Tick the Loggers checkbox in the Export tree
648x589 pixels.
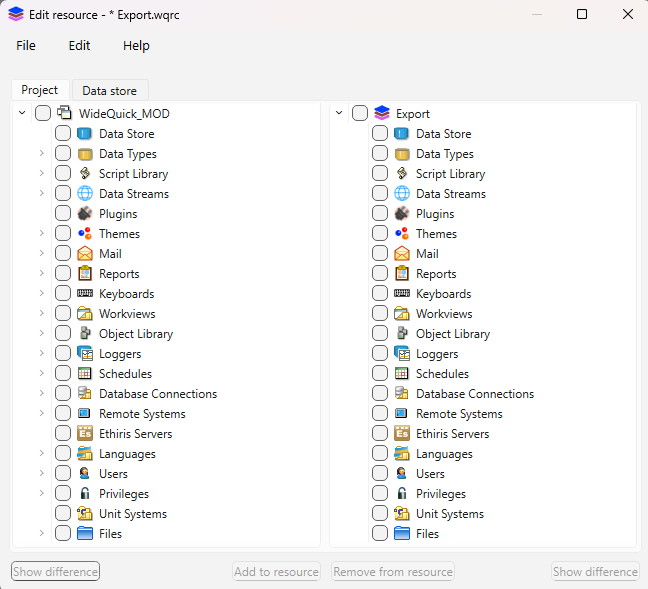[380, 353]
